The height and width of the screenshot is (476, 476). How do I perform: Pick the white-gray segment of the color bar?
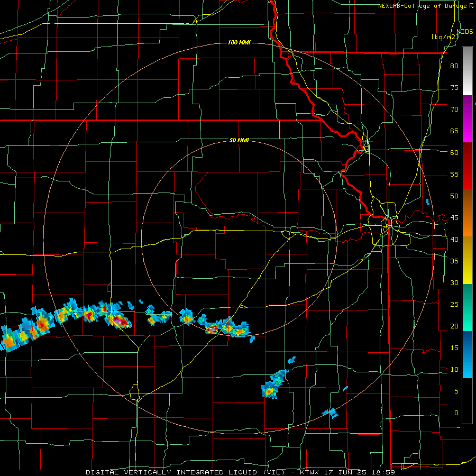[467, 71]
